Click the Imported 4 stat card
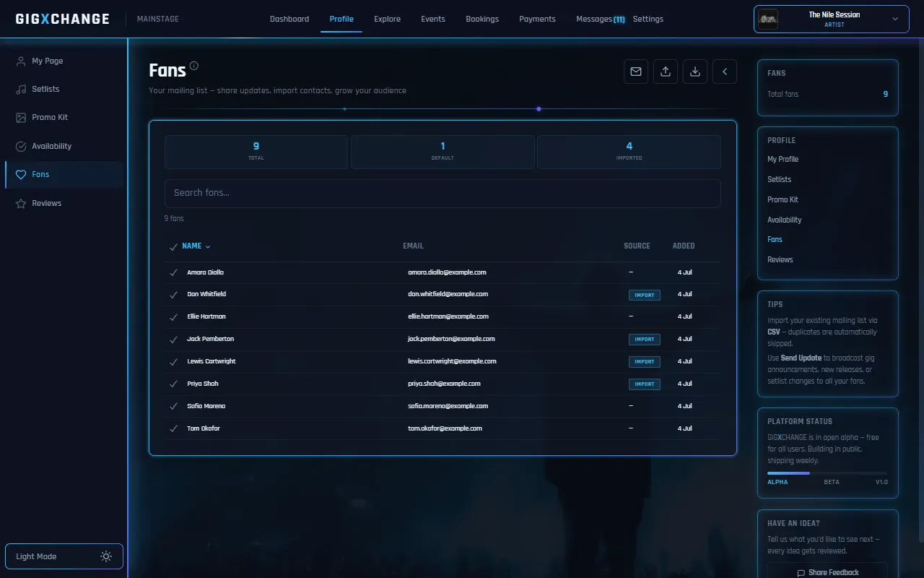924x578 pixels. (x=629, y=152)
